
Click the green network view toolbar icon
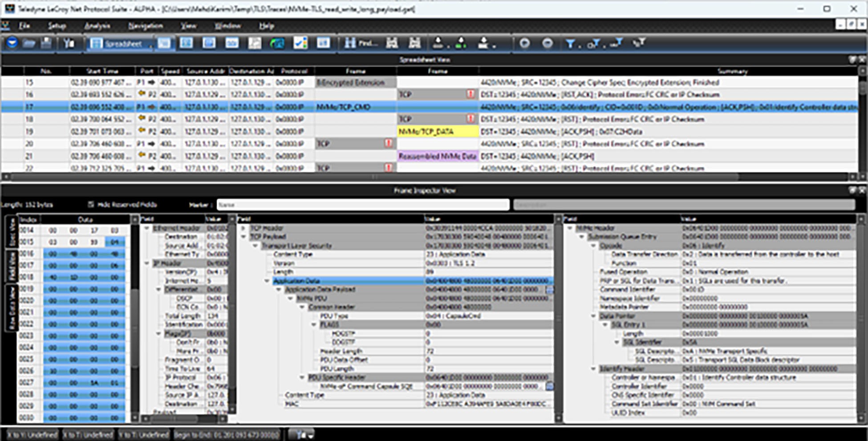click(x=277, y=43)
